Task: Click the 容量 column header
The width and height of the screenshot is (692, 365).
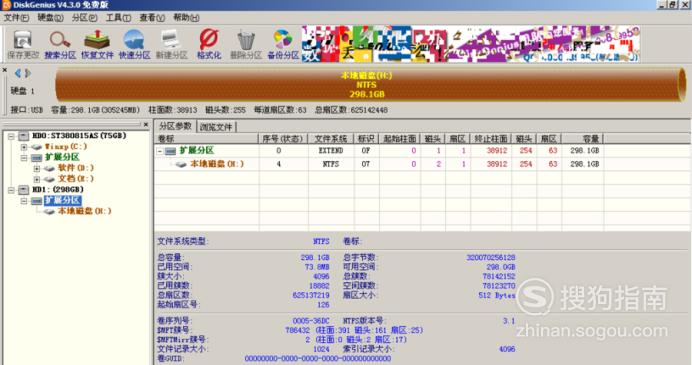Action: [582, 139]
